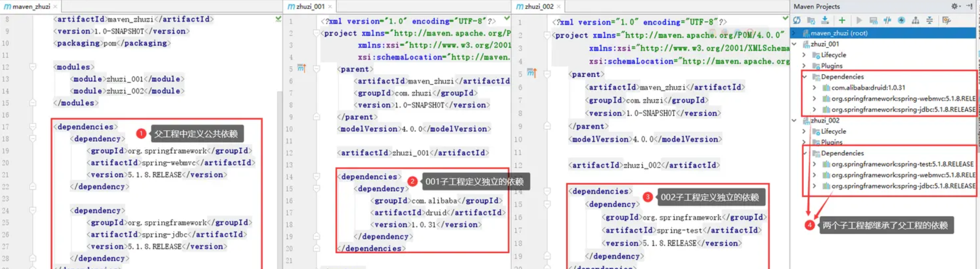Open Execute Maven Goal dialog

tap(874, 20)
